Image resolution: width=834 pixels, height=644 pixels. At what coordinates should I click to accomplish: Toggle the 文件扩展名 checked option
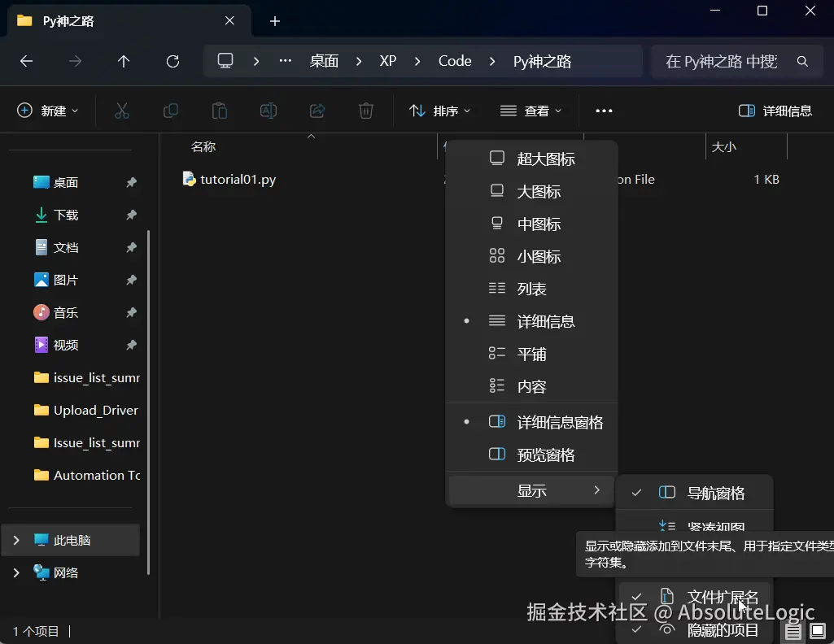(x=694, y=597)
